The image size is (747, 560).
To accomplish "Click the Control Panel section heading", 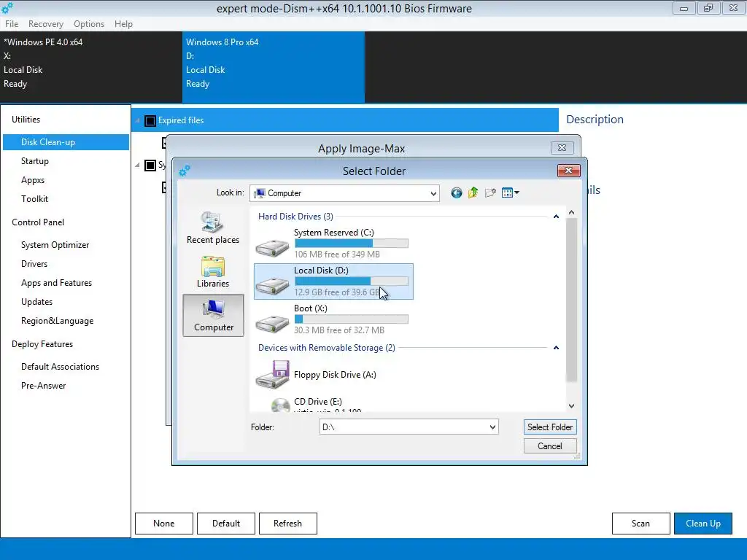I will click(38, 222).
